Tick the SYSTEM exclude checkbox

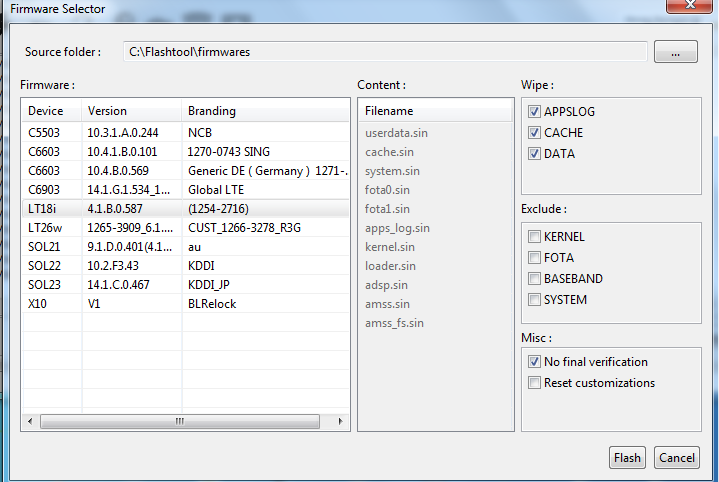(535, 300)
